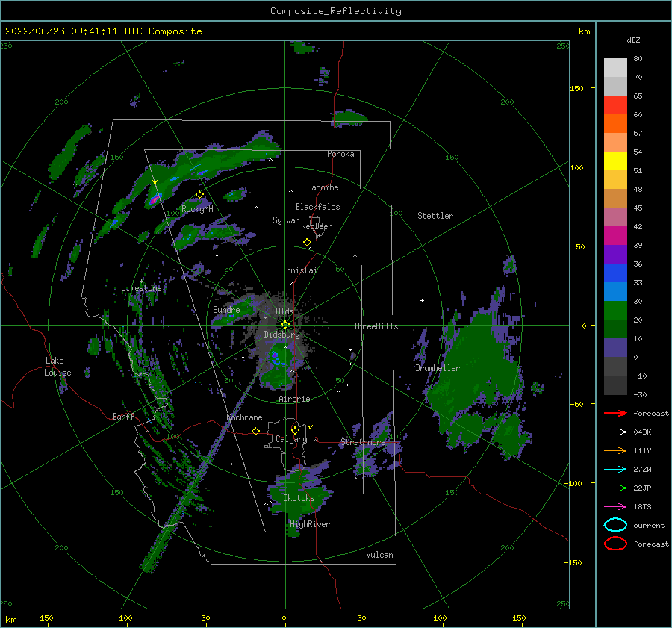The height and width of the screenshot is (628, 672).
Task: Click the red forecast arrow in legend
Action: [x=615, y=413]
